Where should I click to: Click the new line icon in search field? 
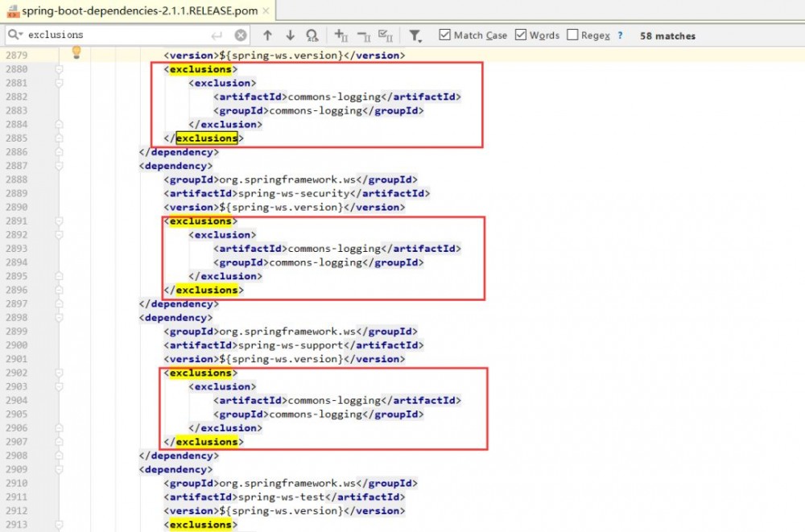(x=217, y=35)
